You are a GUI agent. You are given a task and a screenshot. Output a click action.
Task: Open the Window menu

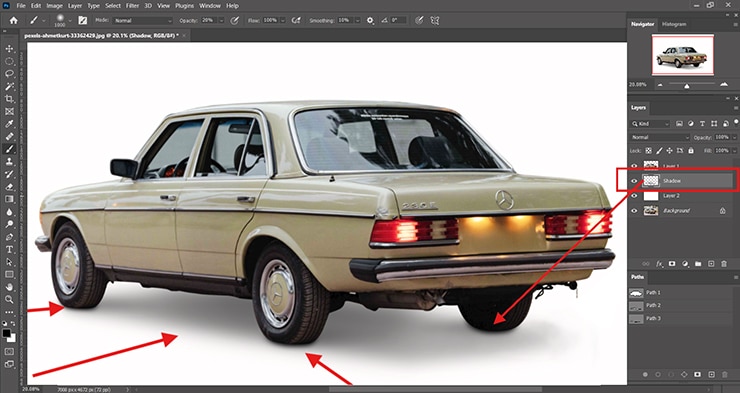[210, 6]
